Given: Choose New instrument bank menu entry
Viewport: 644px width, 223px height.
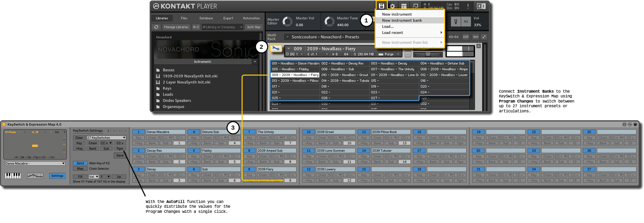Looking at the screenshot, I should [x=410, y=20].
